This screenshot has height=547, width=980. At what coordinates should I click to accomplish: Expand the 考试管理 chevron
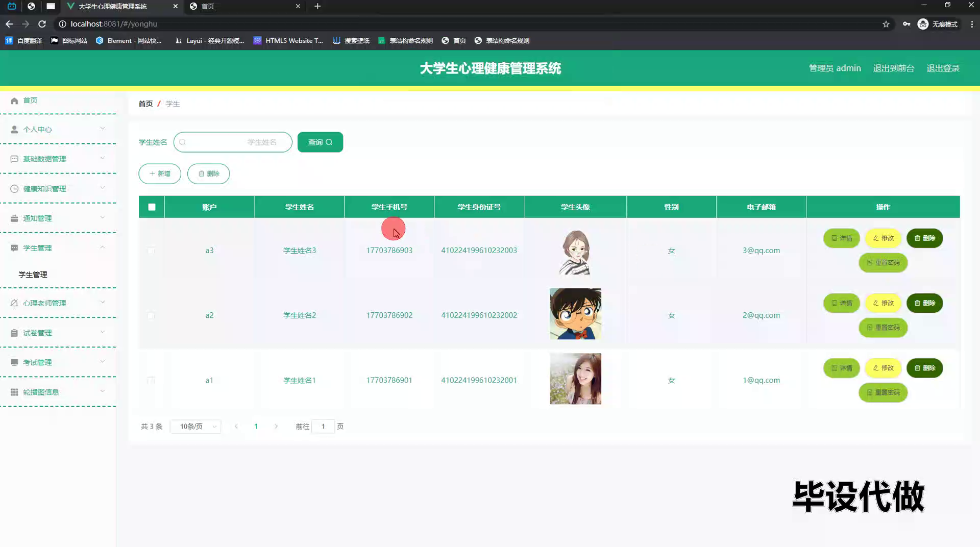point(103,361)
